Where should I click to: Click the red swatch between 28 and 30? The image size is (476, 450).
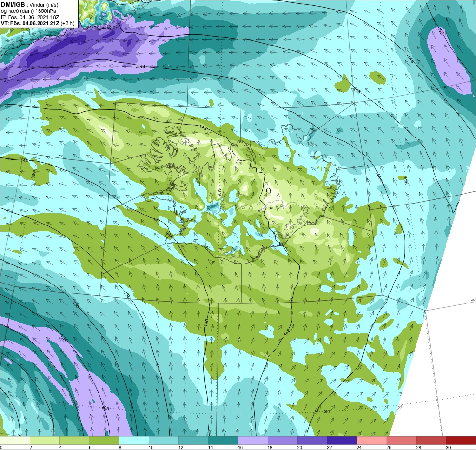tap(432, 440)
